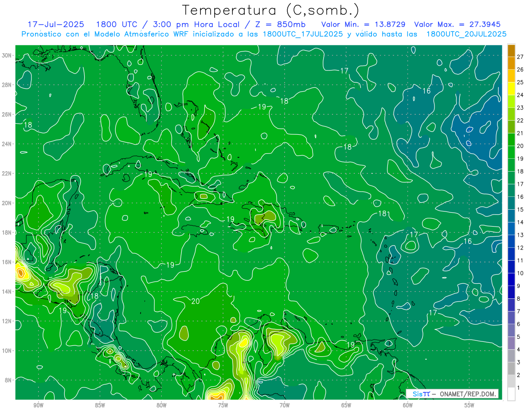Image resolution: width=532 pixels, height=411 pixels.
Task: Click the number 25 on the color scale
Action: pos(520,82)
